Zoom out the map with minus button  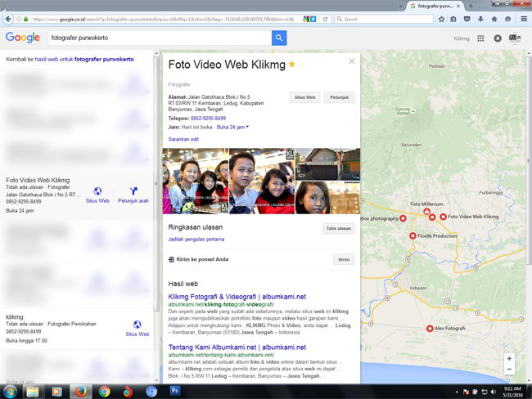click(509, 370)
